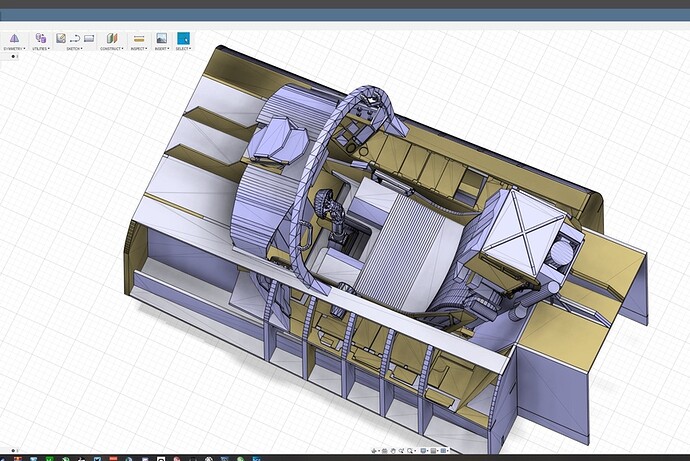Click the rectangle icon in Sketch group
Image resolution: width=690 pixels, height=461 pixels.
[x=89, y=39]
